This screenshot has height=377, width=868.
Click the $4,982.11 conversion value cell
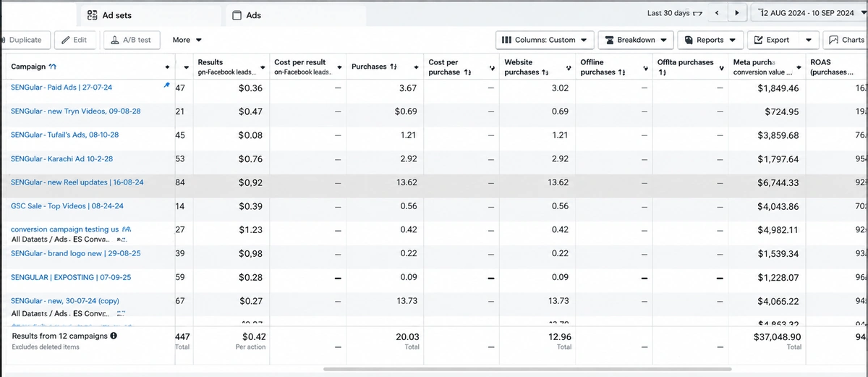[x=778, y=229]
